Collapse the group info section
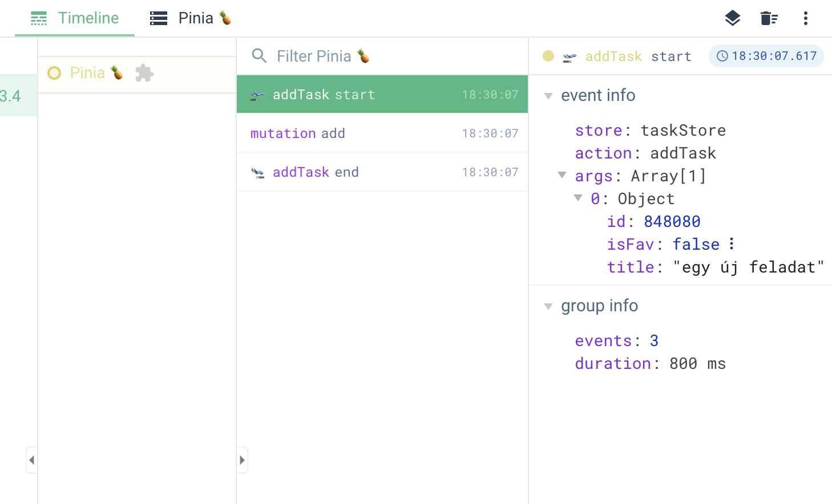The height and width of the screenshot is (504, 832). tap(548, 306)
